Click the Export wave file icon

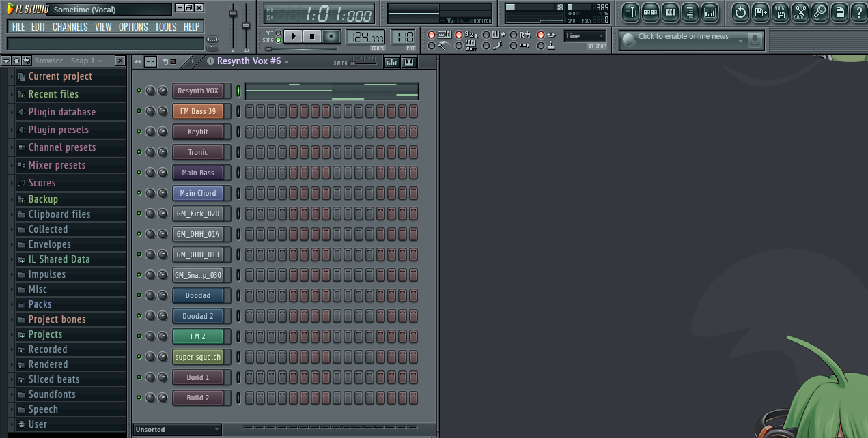click(x=780, y=12)
